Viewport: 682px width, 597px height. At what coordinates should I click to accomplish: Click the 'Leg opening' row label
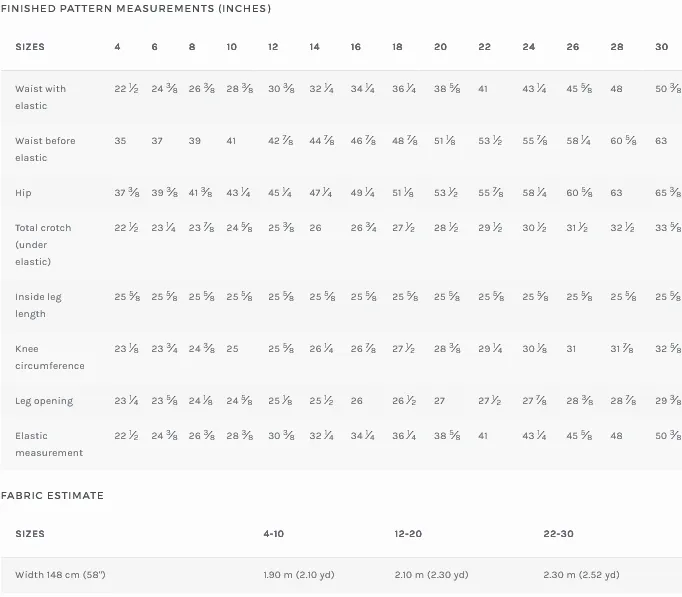pyautogui.click(x=44, y=401)
